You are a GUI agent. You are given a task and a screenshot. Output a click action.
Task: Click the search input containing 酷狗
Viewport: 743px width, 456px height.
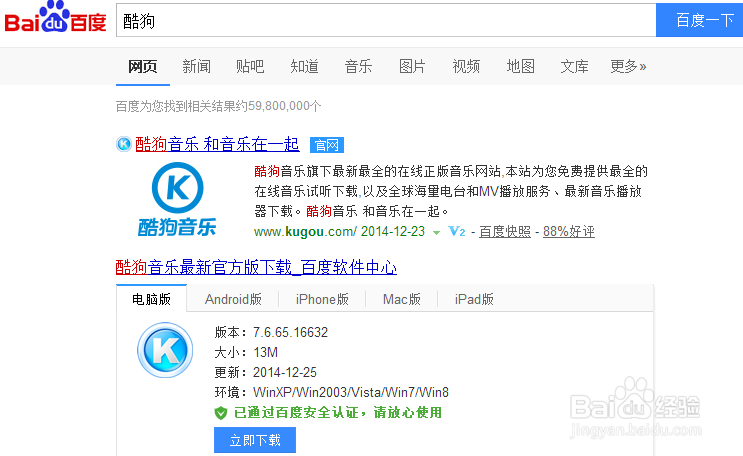(x=386, y=20)
